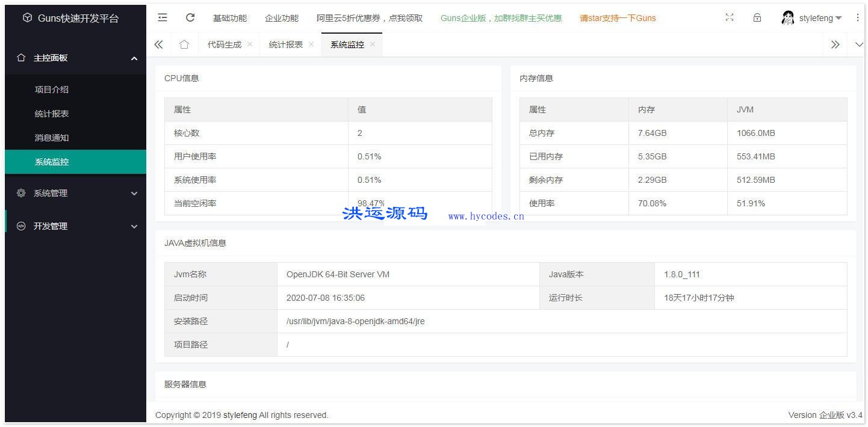Switch to the 统计报表 tab

click(285, 44)
